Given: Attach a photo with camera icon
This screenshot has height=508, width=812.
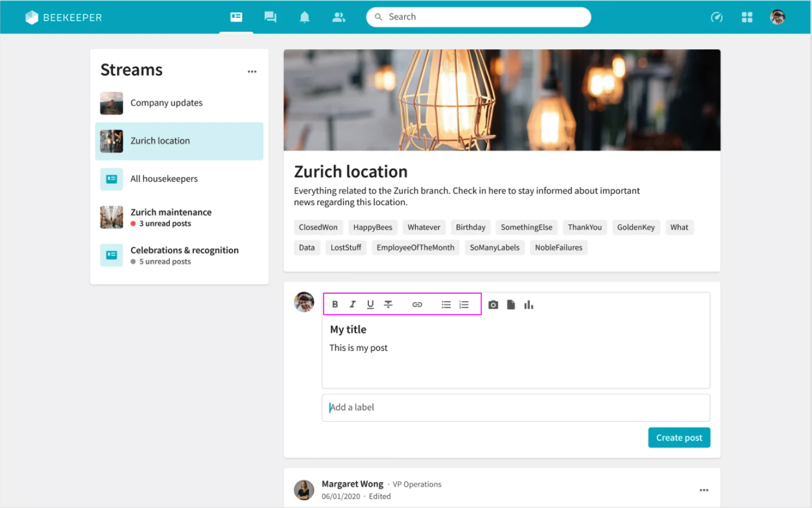Looking at the screenshot, I should coord(493,304).
